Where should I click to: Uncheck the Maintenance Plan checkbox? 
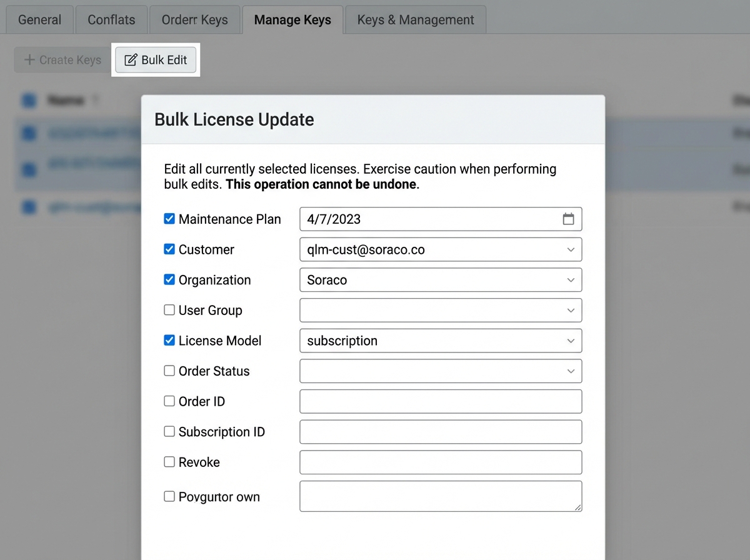[x=169, y=219]
